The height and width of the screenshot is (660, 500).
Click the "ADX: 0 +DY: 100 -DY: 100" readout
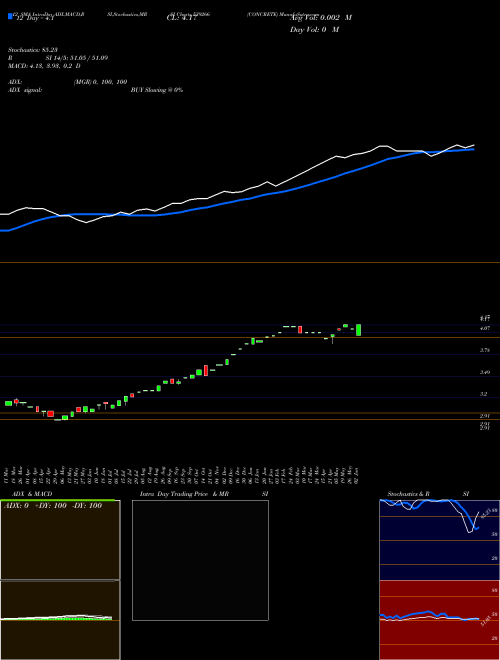[53, 506]
